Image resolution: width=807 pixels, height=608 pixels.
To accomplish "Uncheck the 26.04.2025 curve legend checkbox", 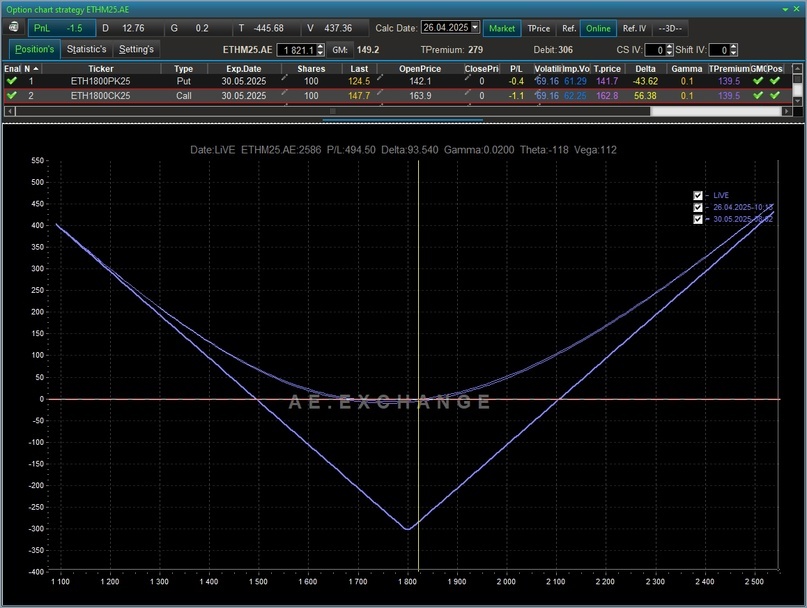I will 698,207.
